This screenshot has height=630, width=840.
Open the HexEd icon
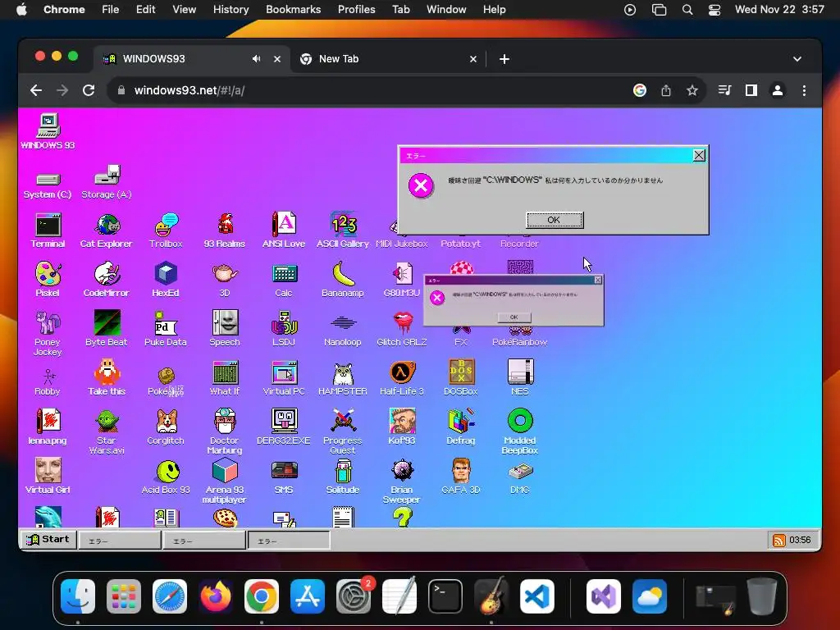pyautogui.click(x=166, y=280)
